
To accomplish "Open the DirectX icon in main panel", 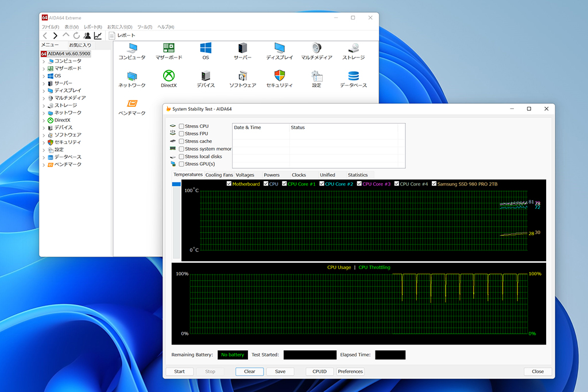I will coord(169,76).
